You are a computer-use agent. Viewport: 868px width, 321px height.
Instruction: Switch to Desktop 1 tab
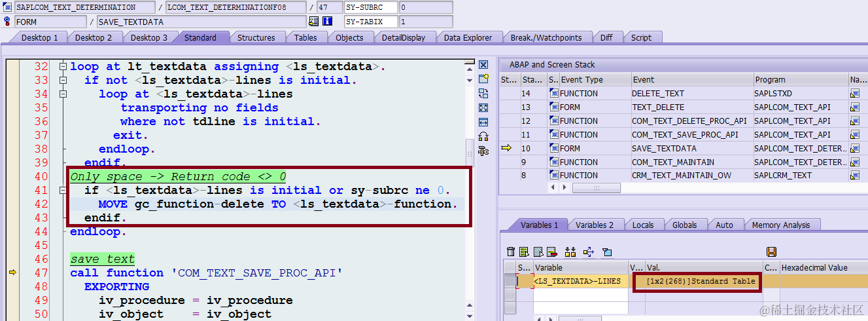(39, 37)
